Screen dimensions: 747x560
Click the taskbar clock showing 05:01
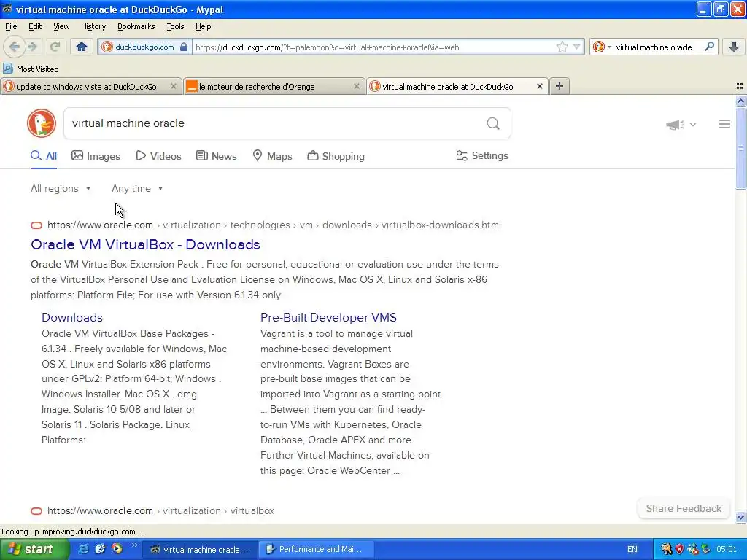click(727, 549)
